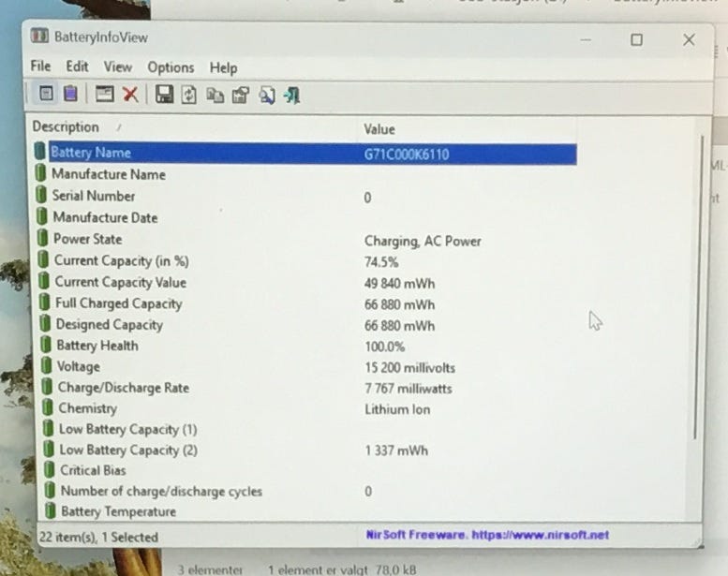Select the Battery Temperature row
The width and height of the screenshot is (728, 576).
[x=311, y=511]
